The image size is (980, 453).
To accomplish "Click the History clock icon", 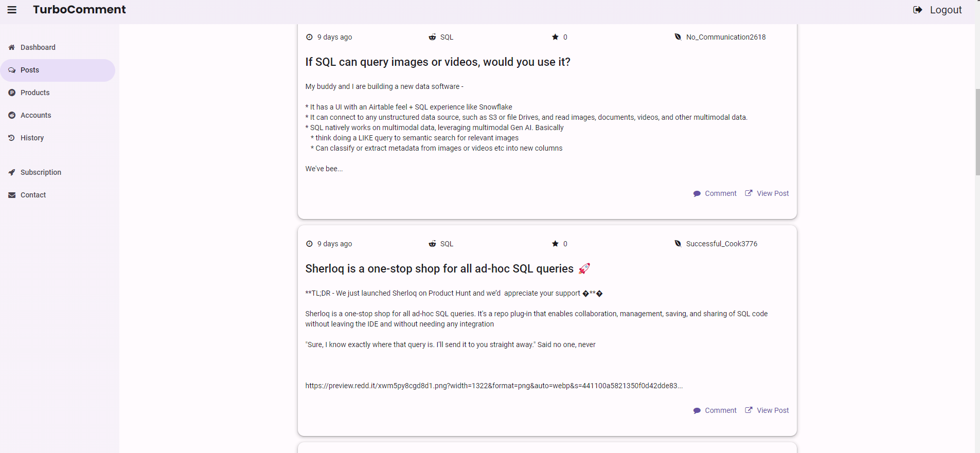I will coord(12,138).
